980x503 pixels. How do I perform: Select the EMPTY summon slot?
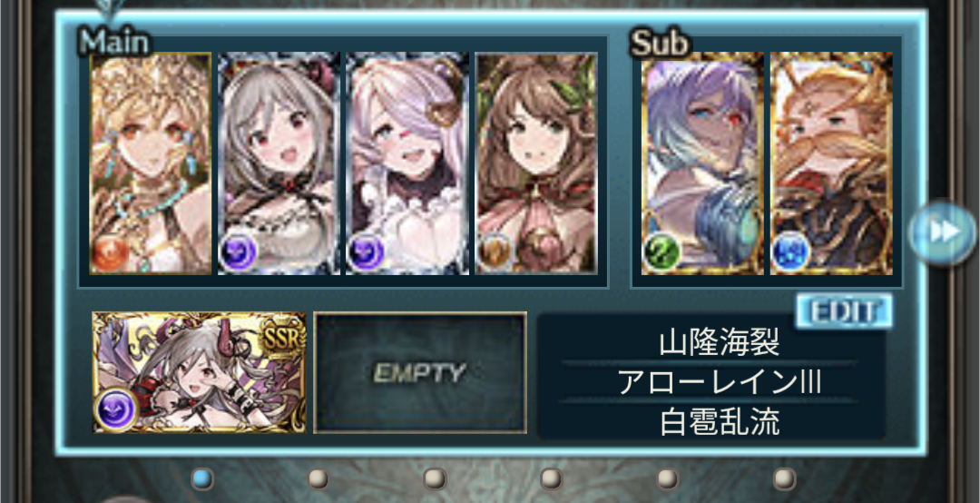point(420,372)
